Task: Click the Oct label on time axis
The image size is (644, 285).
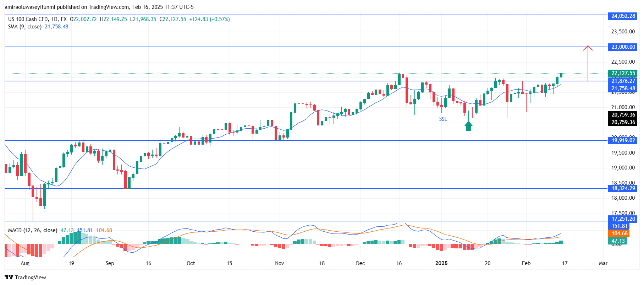Action: pyautogui.click(x=191, y=263)
